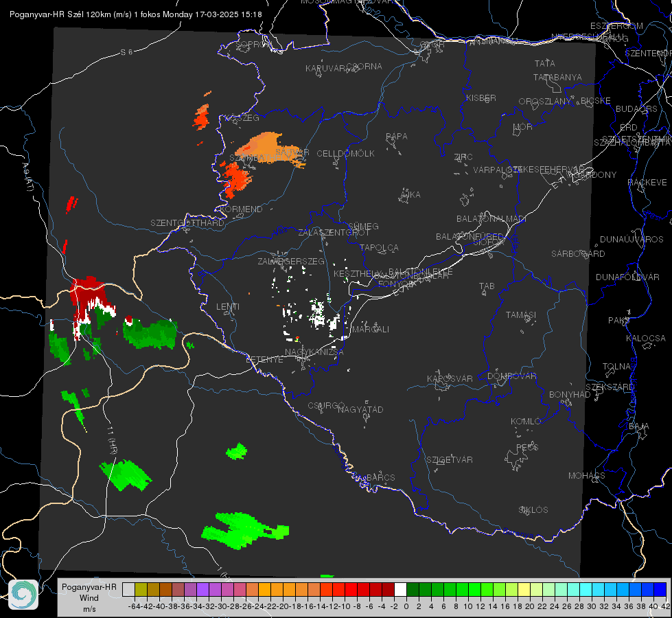
Task: Click the CELLDÖMÖLK city label
Action: (x=345, y=153)
